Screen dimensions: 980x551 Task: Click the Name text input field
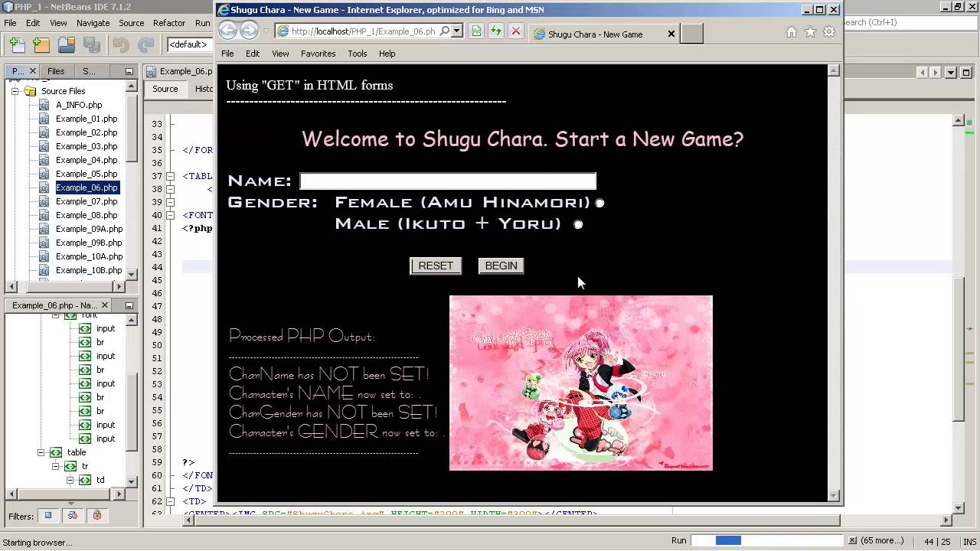448,181
